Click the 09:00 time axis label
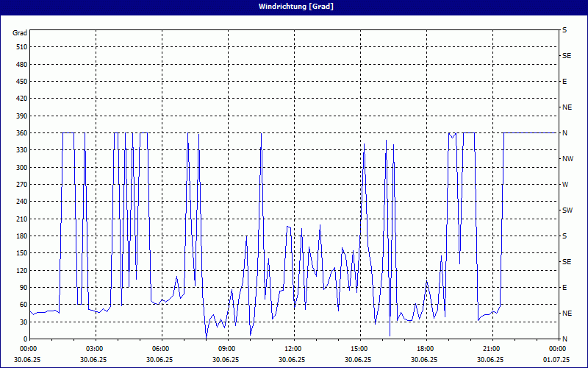The width and height of the screenshot is (588, 368). pos(226,348)
